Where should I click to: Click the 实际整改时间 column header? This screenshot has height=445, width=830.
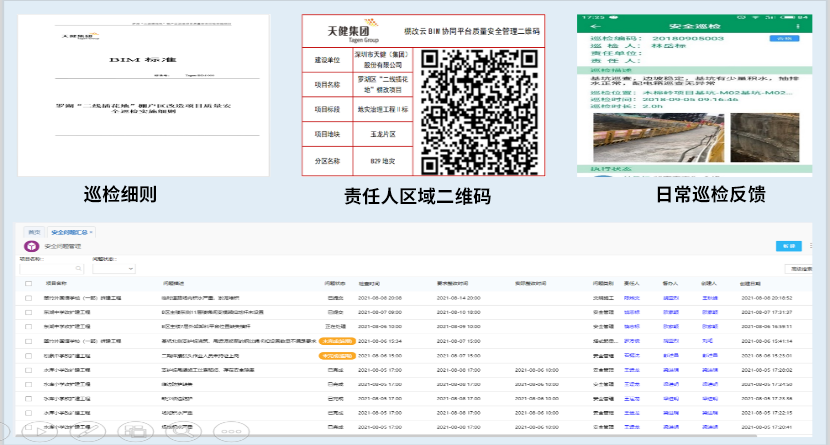530,284
